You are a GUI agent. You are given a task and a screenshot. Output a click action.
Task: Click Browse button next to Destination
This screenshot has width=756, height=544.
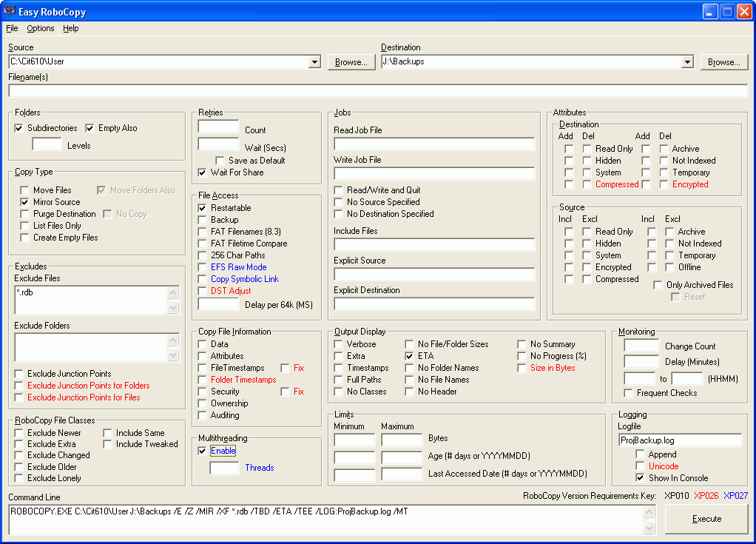pos(723,62)
